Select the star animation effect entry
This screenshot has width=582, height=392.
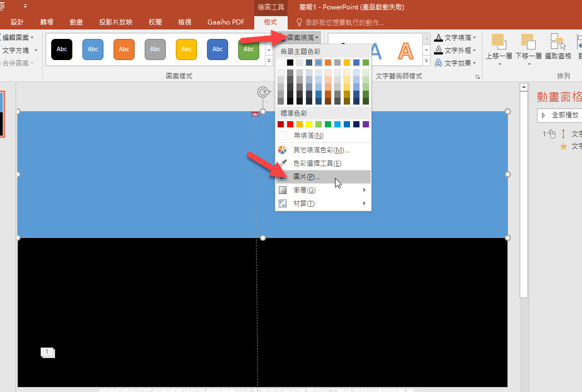point(570,146)
